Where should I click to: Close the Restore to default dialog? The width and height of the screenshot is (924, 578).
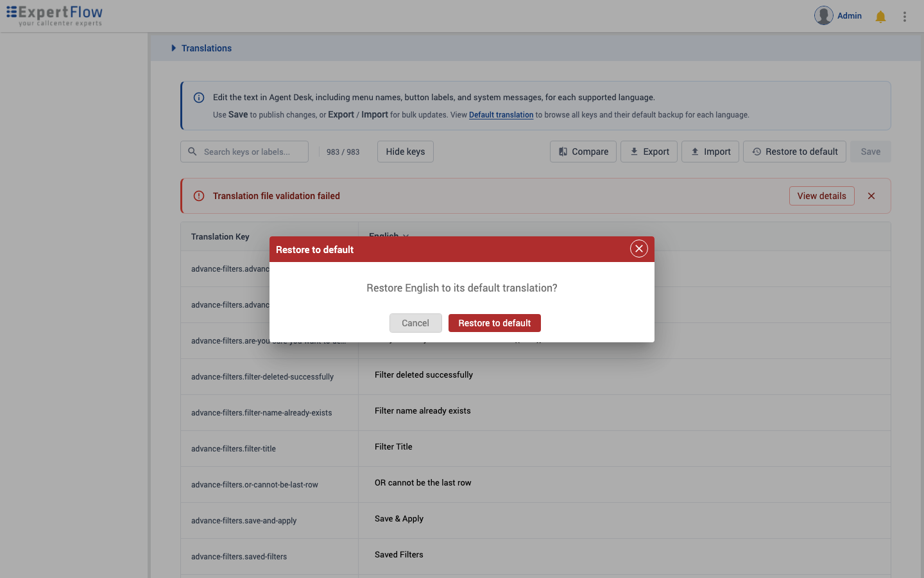(x=639, y=249)
